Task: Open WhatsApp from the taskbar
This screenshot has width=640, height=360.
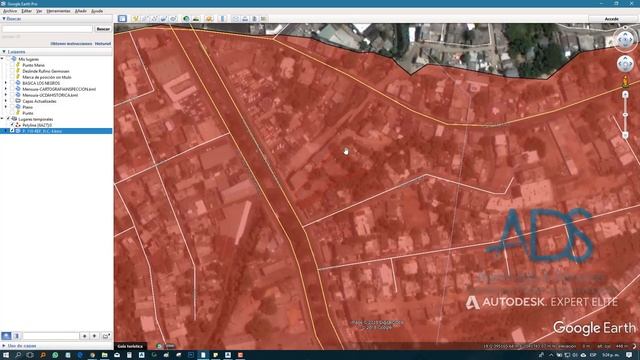Action: pos(55,356)
